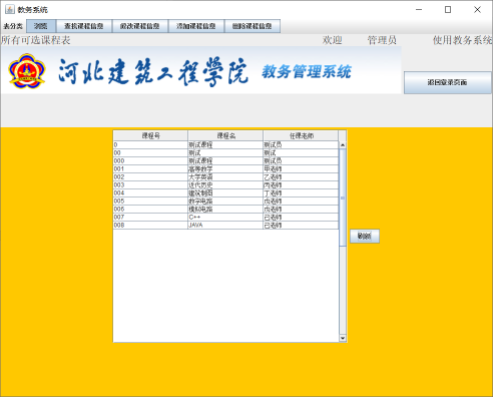493x397 pixels.
Task: Click the course name cell in row 006
Action: (x=225, y=209)
